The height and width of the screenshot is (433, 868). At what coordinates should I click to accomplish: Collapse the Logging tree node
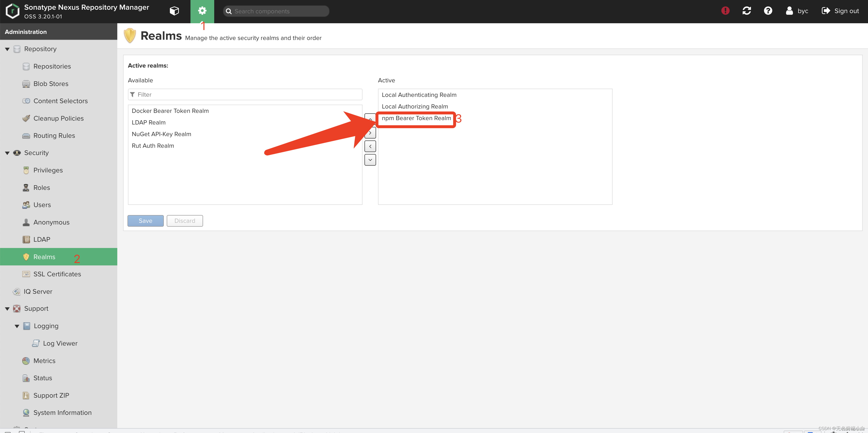coord(17,326)
